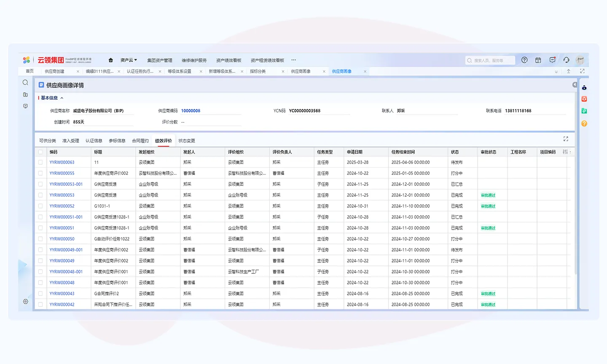This screenshot has width=607, height=364.
Task: Check the row checkbox for YYRW000053-001
Action: click(40, 184)
